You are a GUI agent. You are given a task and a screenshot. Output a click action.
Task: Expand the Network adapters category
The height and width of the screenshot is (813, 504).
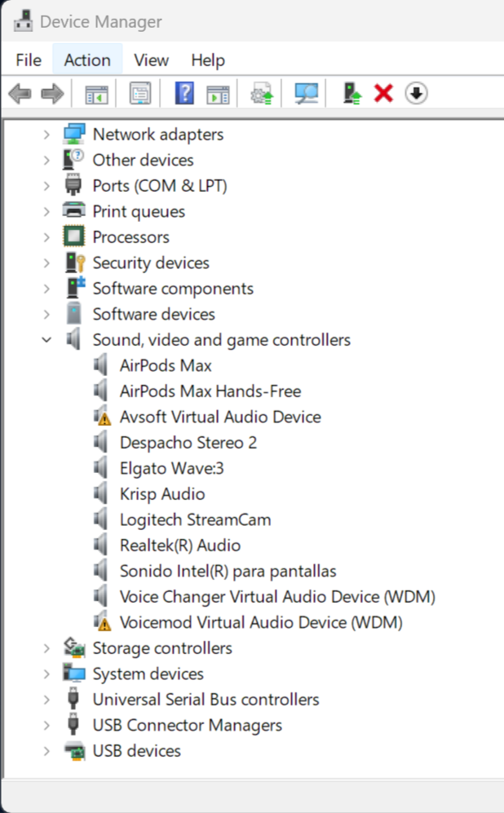46,135
